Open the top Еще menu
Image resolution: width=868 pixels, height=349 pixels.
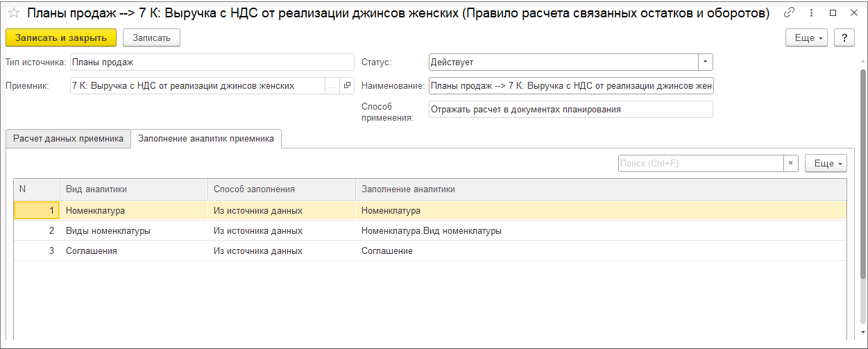point(806,38)
